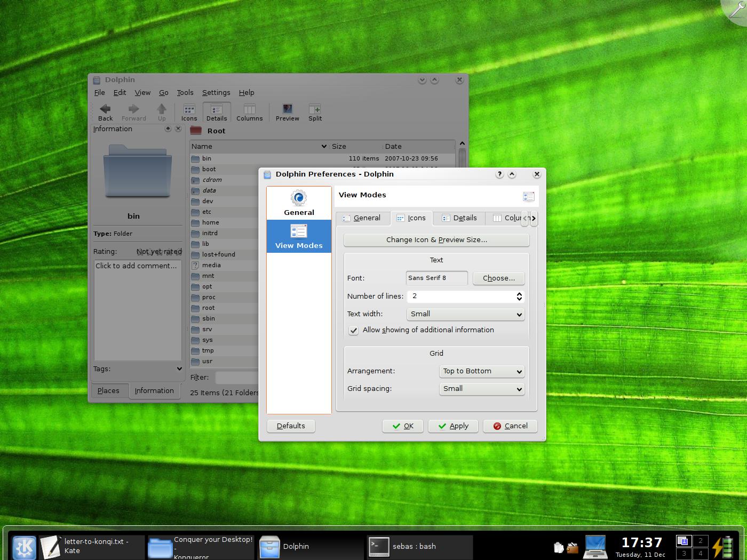The image size is (747, 560).
Task: Switch Dolphin to Icons view mode
Action: pos(189,113)
